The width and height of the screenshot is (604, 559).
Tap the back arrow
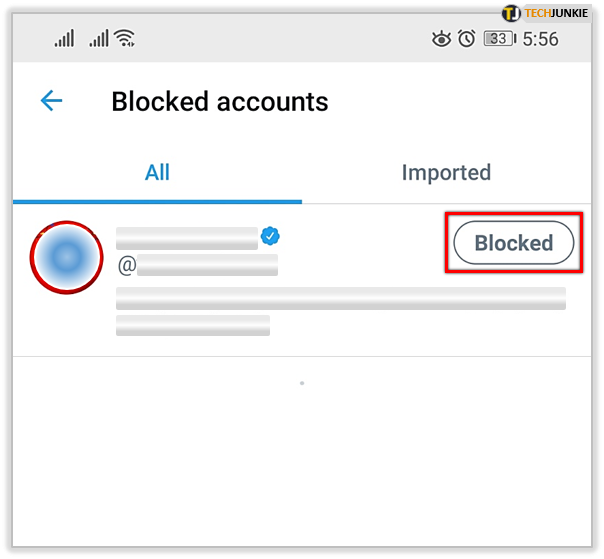(x=51, y=100)
